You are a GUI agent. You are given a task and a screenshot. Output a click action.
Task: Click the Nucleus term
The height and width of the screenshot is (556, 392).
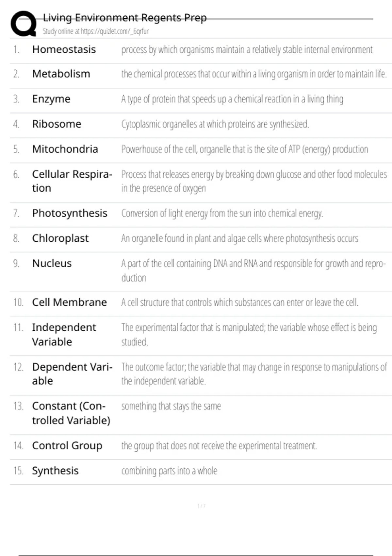[52, 263]
